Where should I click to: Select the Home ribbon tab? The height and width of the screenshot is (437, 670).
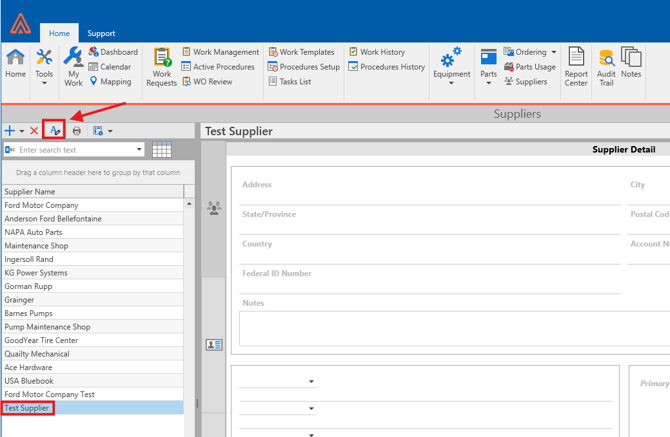tap(59, 33)
